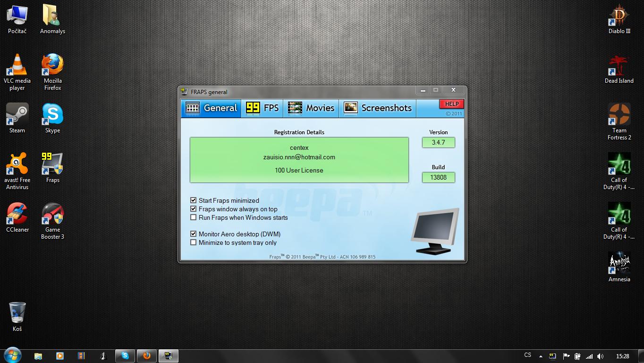
Task: Click the red HELP button
Action: pyautogui.click(x=452, y=104)
